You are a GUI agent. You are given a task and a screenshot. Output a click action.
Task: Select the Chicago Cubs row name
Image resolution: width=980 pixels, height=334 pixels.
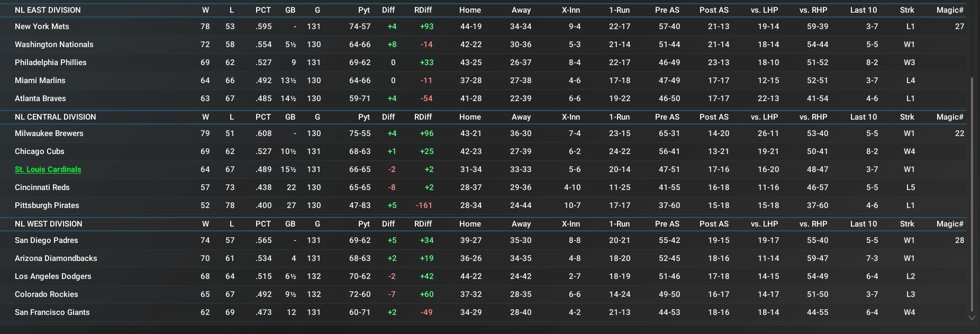(40, 151)
